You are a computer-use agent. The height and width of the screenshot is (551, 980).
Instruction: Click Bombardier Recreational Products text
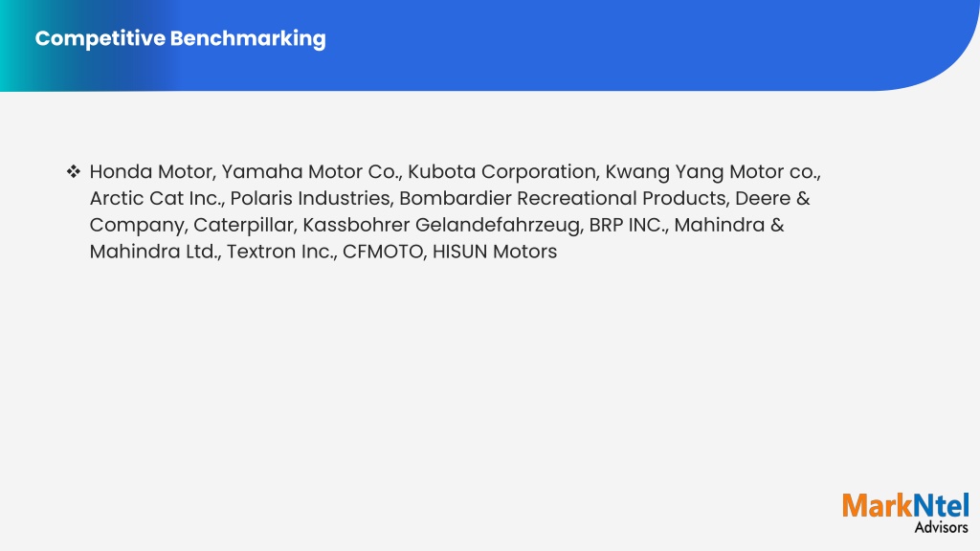pos(564,198)
